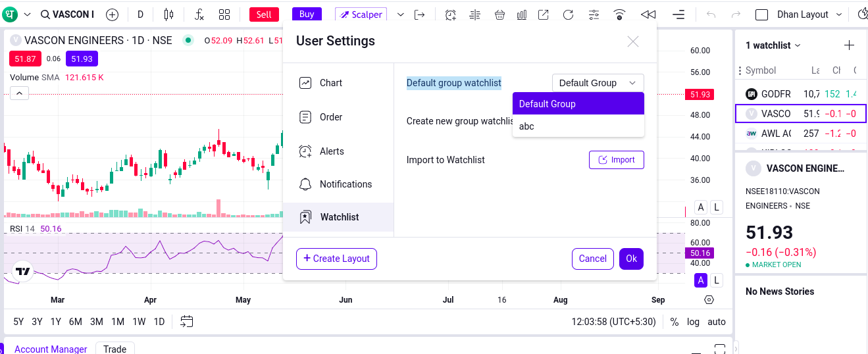Click the red 51.87 sell price box
This screenshot has height=354, width=868.
tap(25, 59)
